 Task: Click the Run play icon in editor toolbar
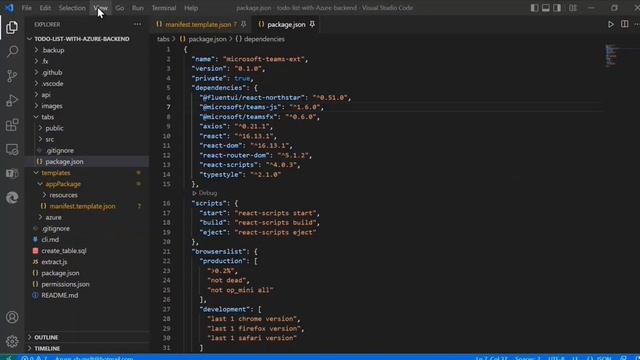pyautogui.click(x=611, y=24)
